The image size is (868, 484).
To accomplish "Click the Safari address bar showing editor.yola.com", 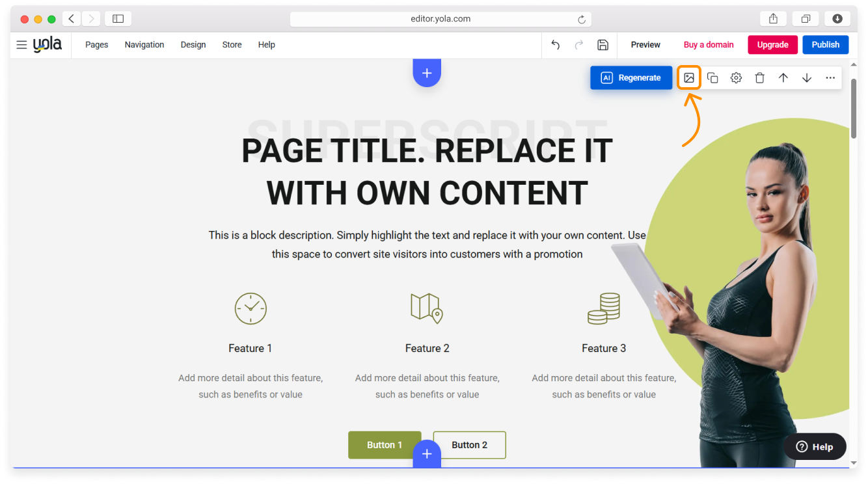I will pyautogui.click(x=440, y=19).
